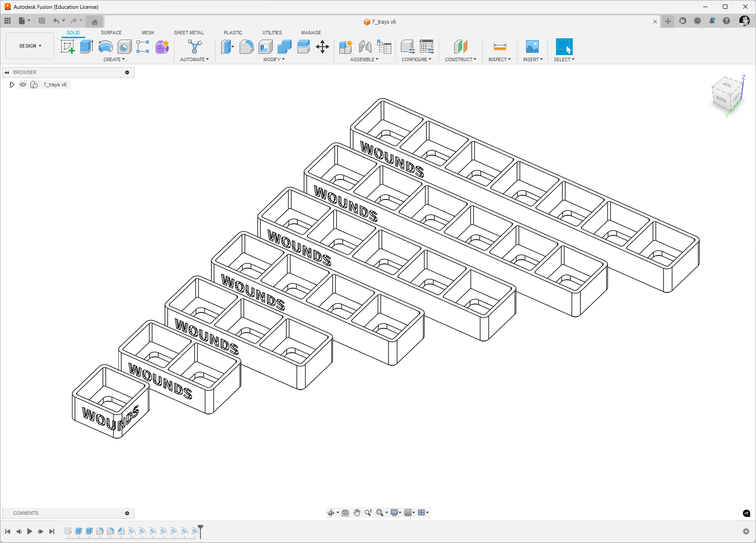The image size is (756, 543).
Task: Switch to the SHEET METAL tab
Action: [189, 33]
